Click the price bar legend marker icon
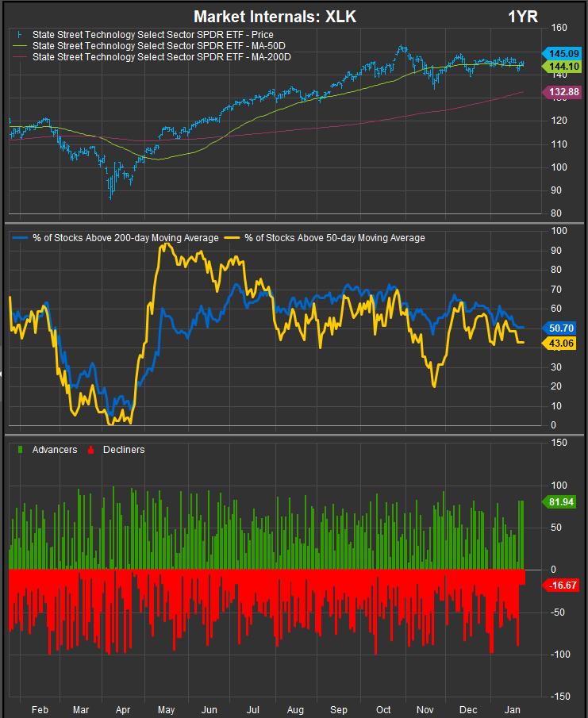The height and width of the screenshot is (718, 588). coord(19,35)
